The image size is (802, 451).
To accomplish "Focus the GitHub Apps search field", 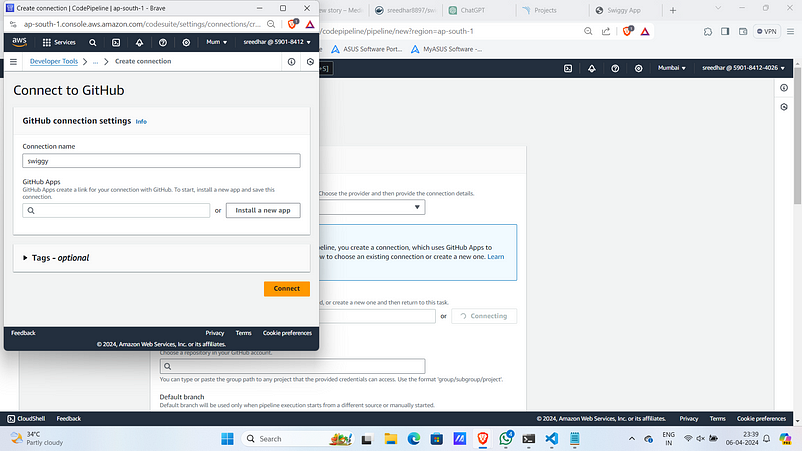I will pyautogui.click(x=116, y=210).
